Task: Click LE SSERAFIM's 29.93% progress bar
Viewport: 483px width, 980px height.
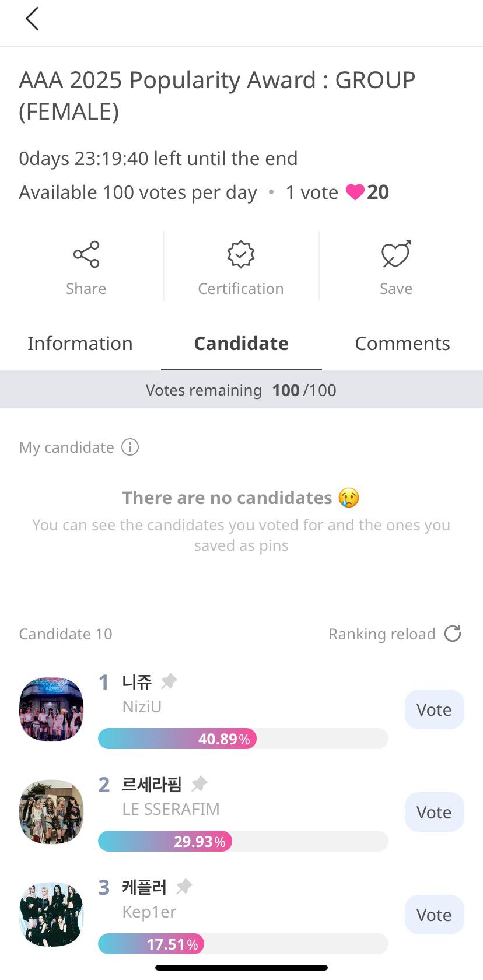Action: click(243, 841)
